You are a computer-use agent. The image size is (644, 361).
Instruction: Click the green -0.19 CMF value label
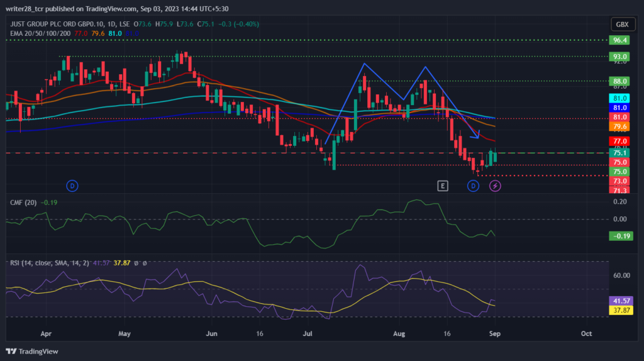click(621, 236)
